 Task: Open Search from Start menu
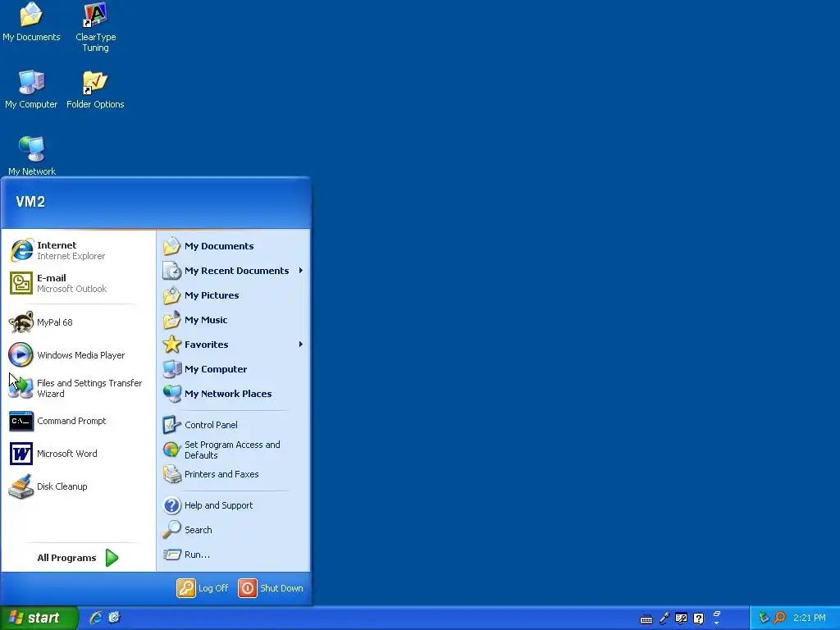(234, 530)
